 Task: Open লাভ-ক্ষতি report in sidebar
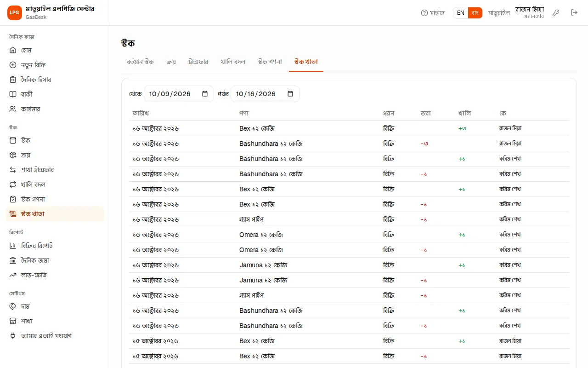(55, 275)
